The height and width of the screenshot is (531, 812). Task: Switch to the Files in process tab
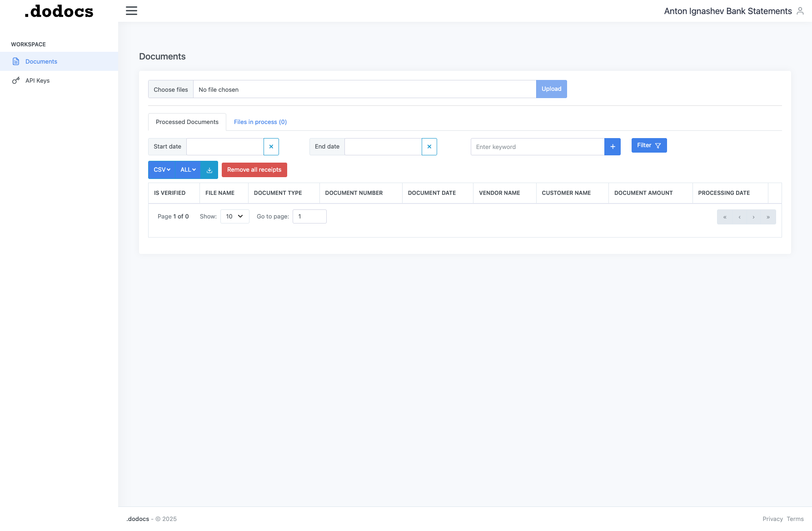point(259,122)
